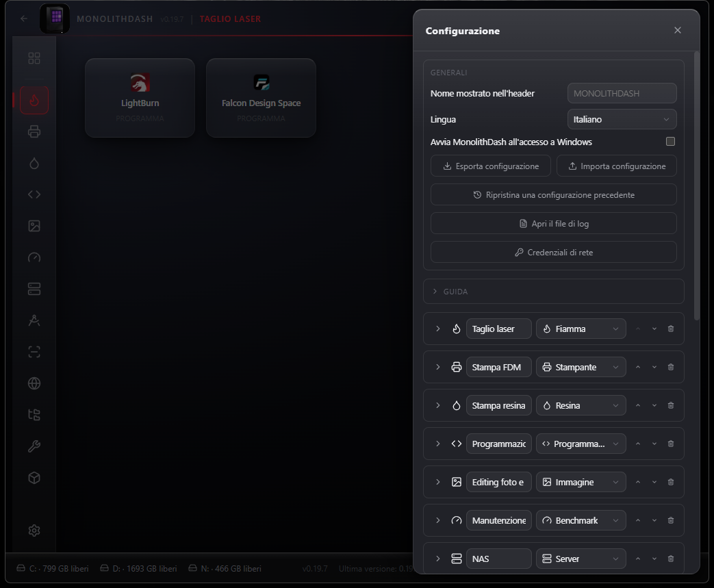Delete the NAS category

(671, 559)
